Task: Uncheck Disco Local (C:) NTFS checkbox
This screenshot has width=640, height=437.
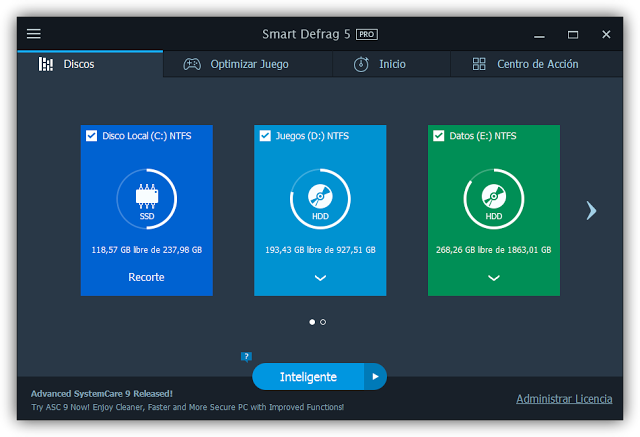Action: [91, 135]
